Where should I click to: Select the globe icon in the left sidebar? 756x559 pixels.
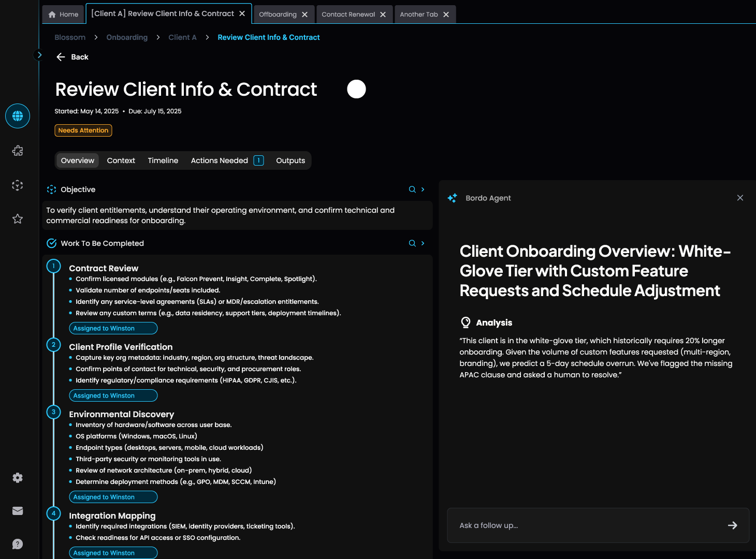(17, 116)
